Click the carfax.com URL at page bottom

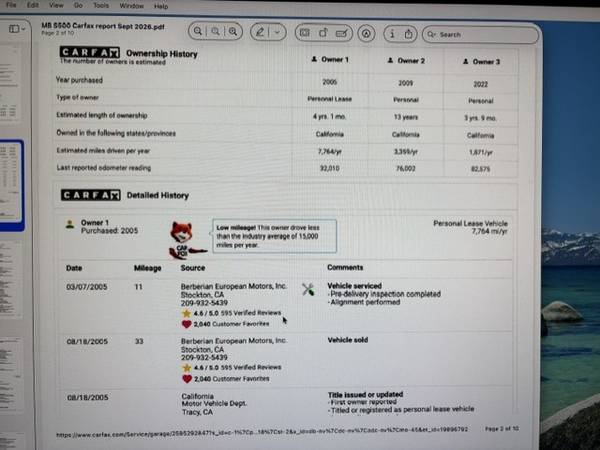[x=262, y=431]
